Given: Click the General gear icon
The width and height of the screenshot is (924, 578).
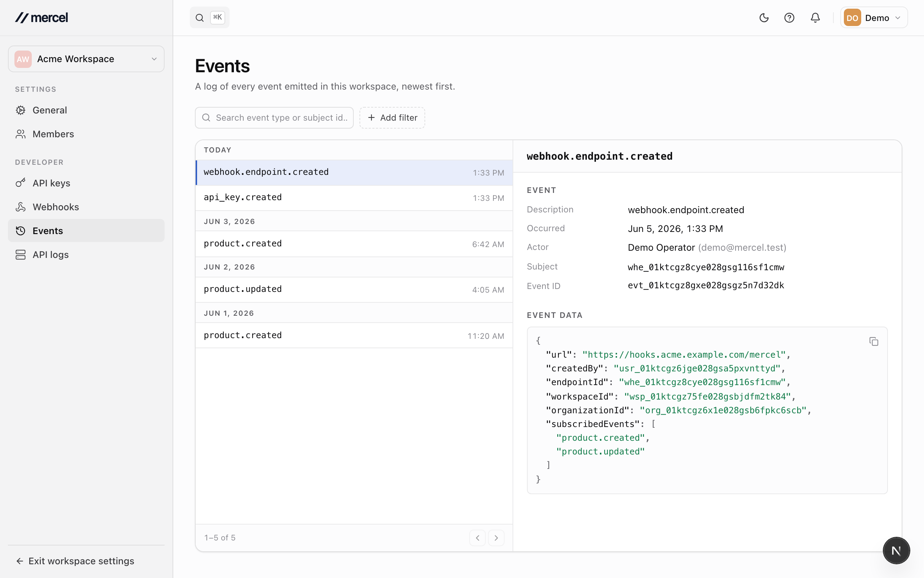Looking at the screenshot, I should point(21,110).
